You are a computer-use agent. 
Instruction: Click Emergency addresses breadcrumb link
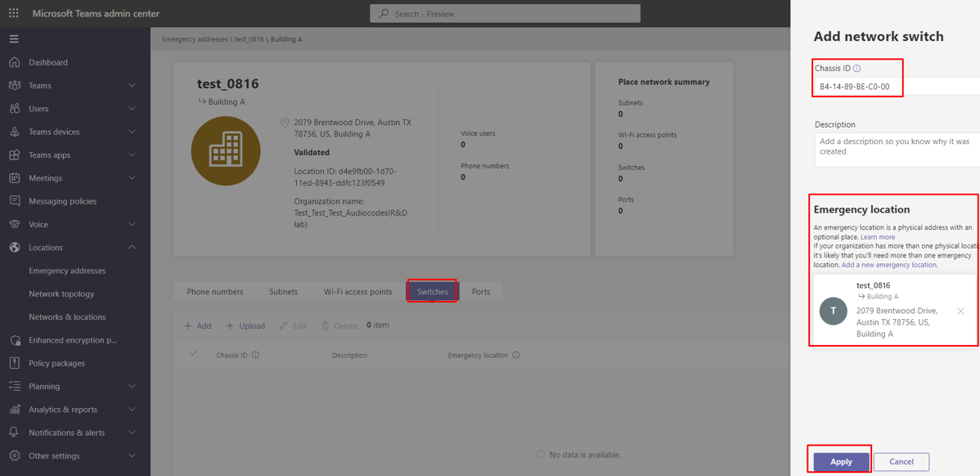(x=195, y=38)
